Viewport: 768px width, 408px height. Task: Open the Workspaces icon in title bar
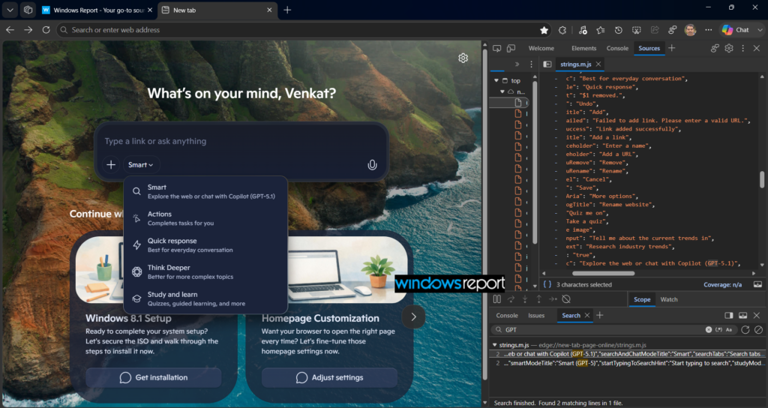coord(28,10)
